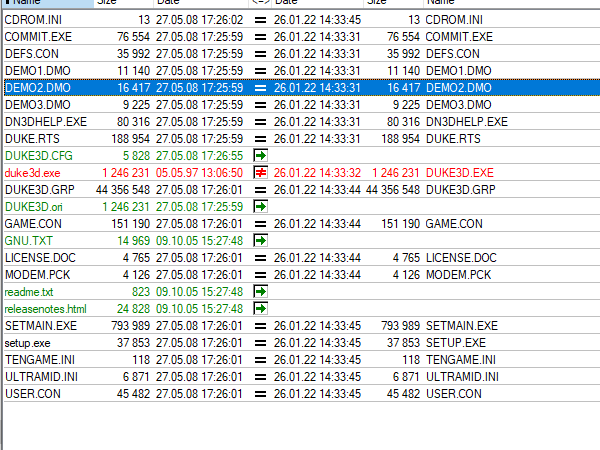Select green DUKE3D.ori file name
This screenshot has width=600, height=450.
(34, 207)
